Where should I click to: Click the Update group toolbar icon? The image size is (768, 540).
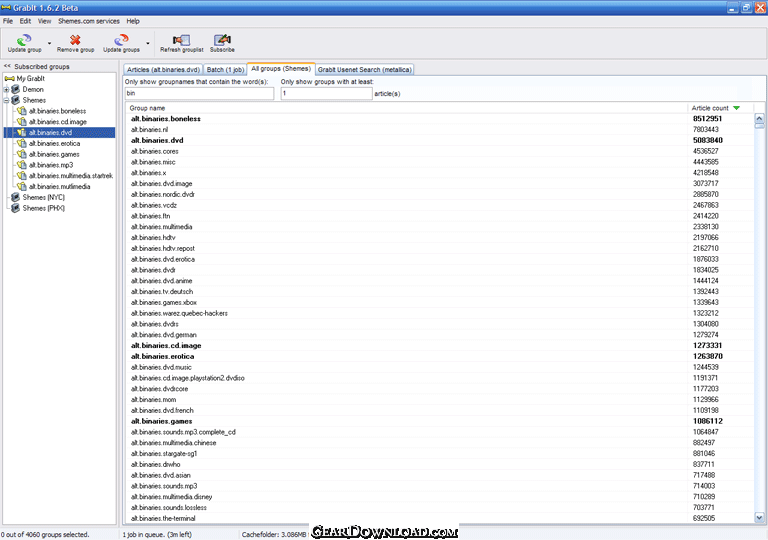pyautogui.click(x=24, y=40)
